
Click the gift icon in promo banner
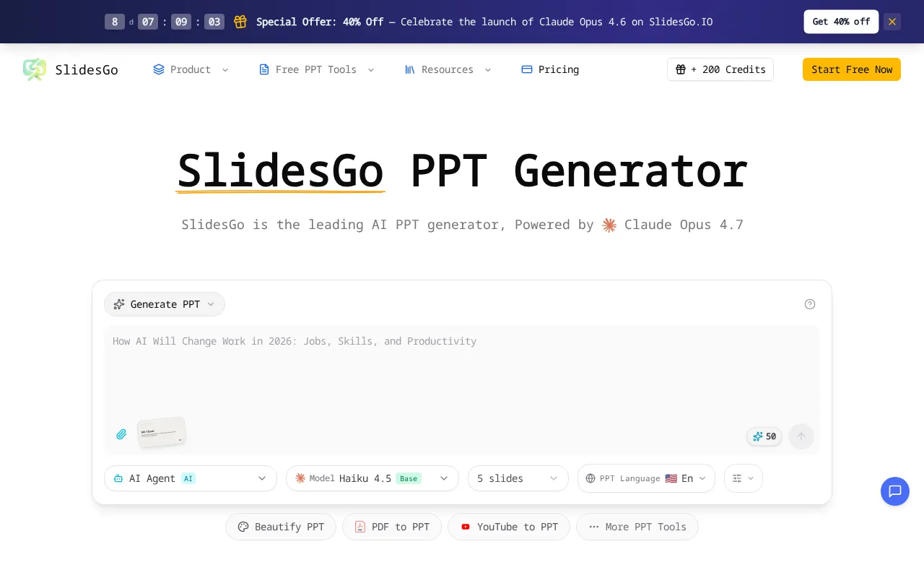tap(240, 22)
